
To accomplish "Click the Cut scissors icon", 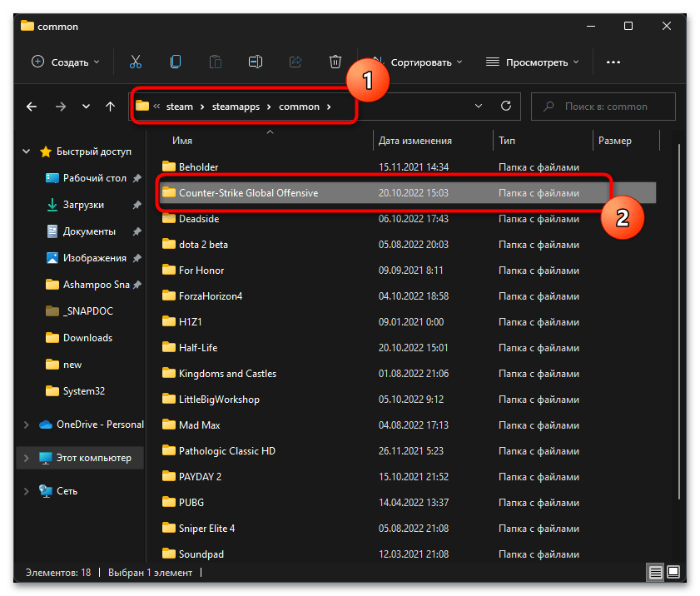I will (x=136, y=62).
